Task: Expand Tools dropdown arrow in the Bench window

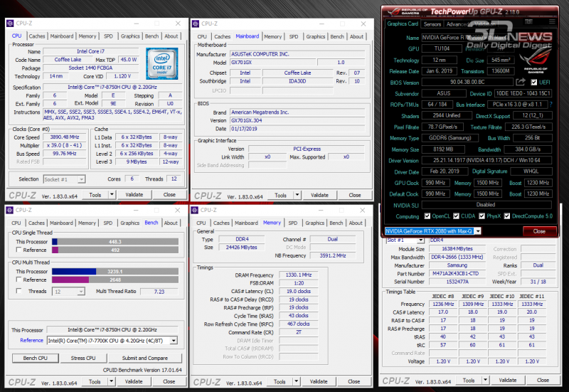Action: click(112, 381)
